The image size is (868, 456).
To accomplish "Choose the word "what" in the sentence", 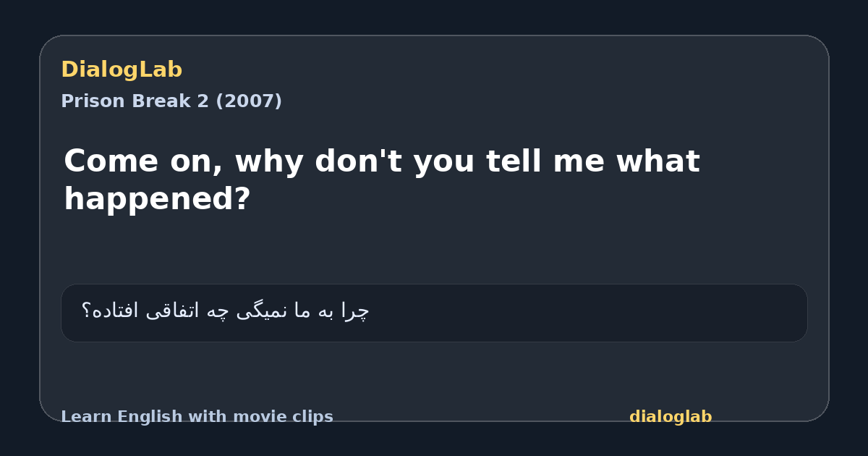I will [x=658, y=161].
